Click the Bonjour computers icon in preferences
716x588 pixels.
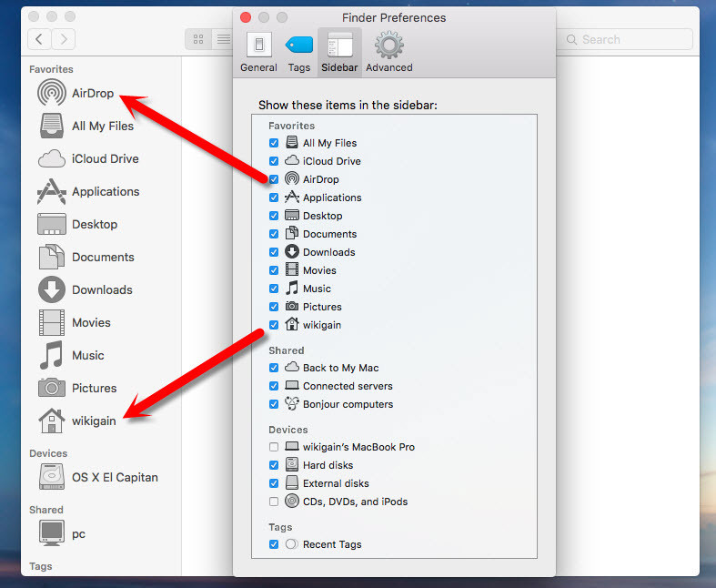[292, 404]
